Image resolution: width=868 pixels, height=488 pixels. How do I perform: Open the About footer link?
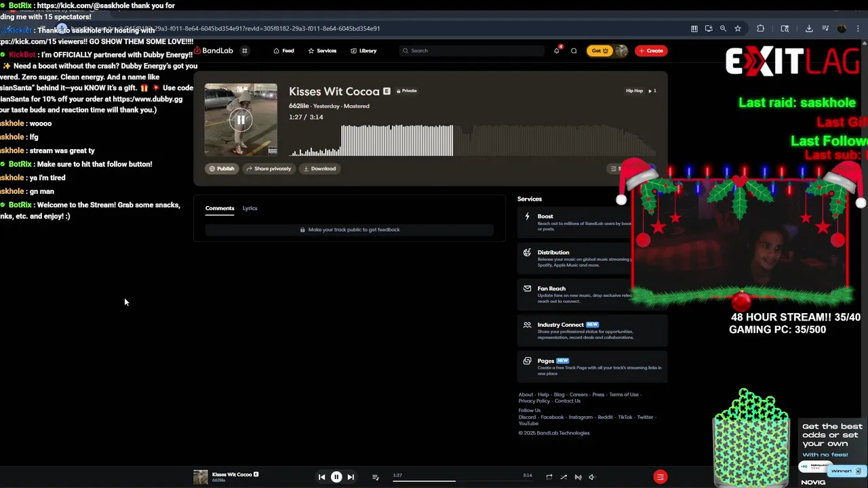click(x=526, y=394)
